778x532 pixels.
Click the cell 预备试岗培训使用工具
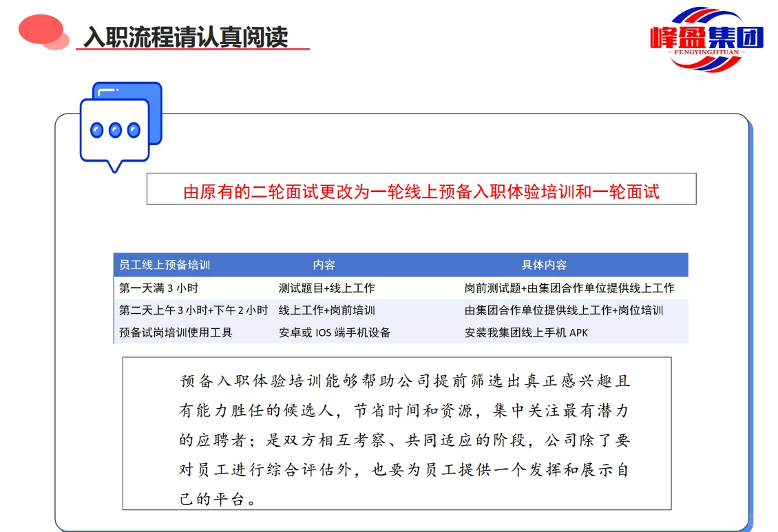(x=175, y=332)
